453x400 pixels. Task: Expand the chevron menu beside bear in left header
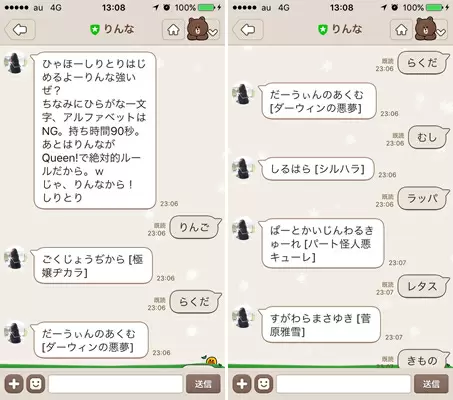213,32
